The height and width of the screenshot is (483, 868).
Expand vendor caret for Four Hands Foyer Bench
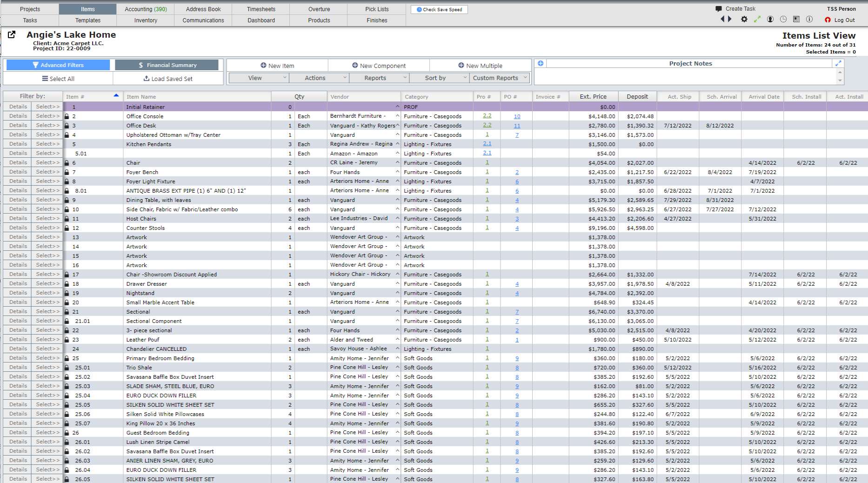click(397, 172)
